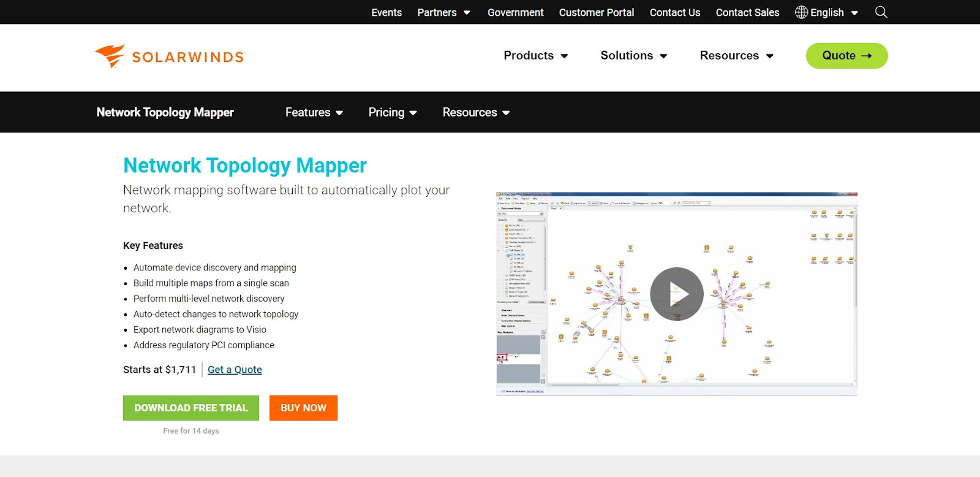Click the Buy Now button

tap(303, 408)
